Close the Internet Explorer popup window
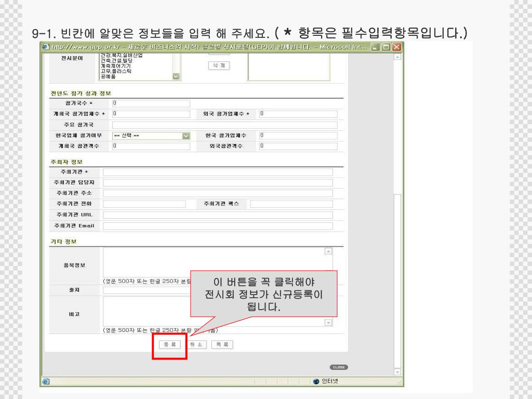 (396, 47)
